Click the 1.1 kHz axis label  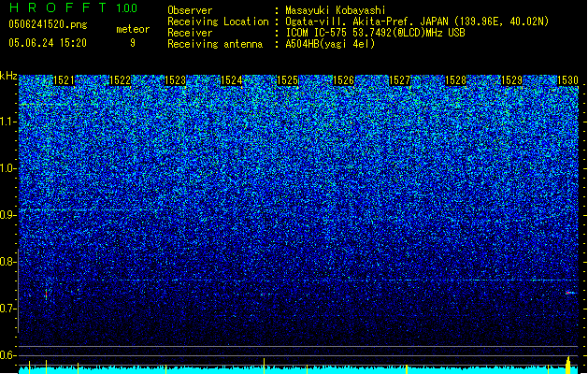point(8,122)
